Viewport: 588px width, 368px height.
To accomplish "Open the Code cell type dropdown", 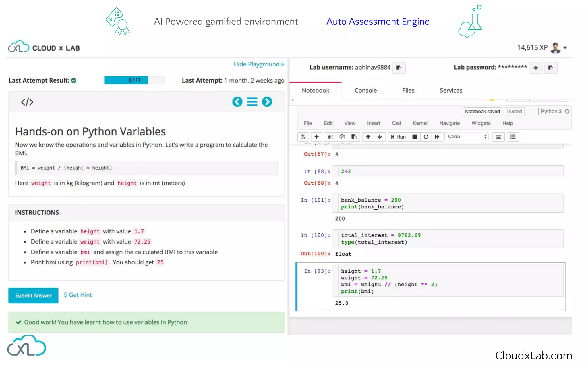I will 467,137.
